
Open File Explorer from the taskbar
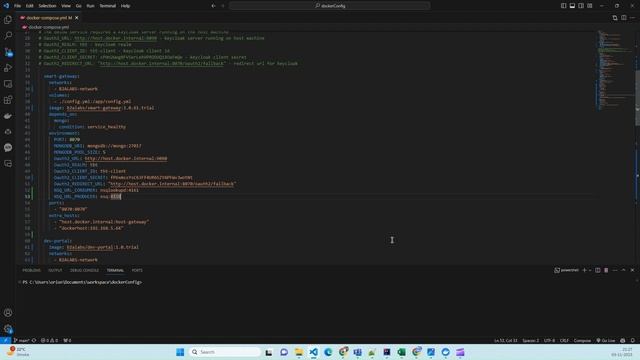299,352
